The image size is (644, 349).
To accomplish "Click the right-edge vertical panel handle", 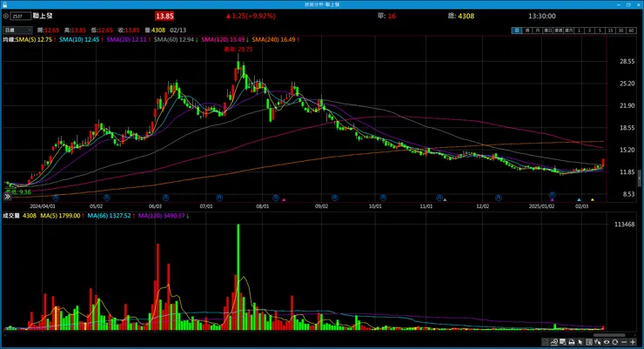I will pyautogui.click(x=639, y=178).
